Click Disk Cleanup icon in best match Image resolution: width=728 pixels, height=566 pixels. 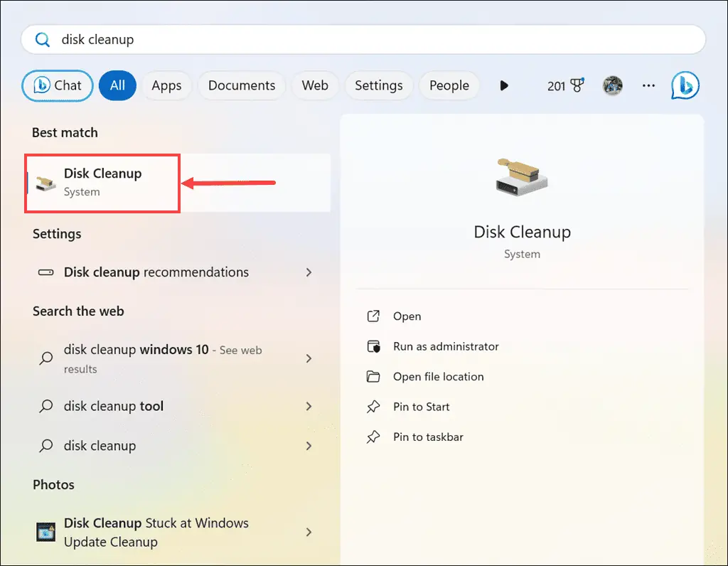46,183
